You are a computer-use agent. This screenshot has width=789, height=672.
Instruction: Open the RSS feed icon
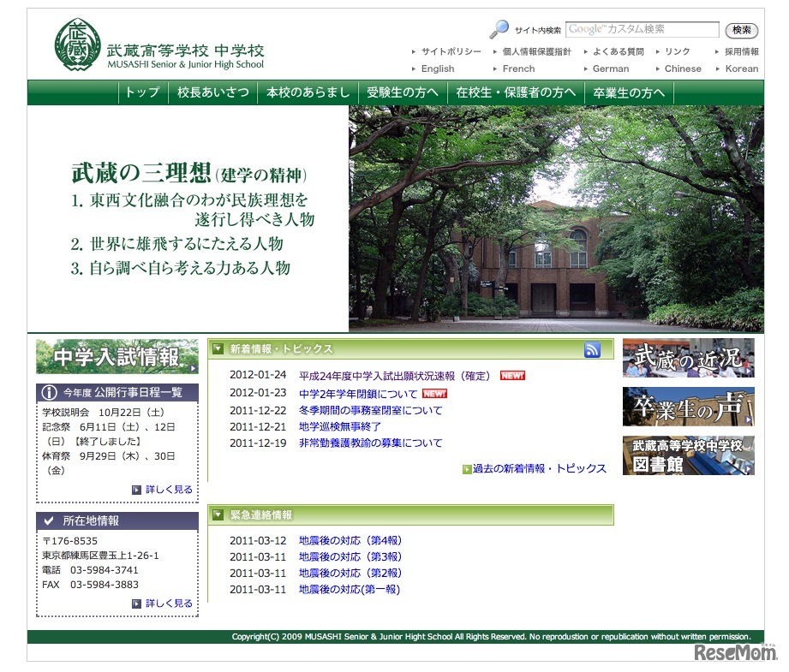click(592, 349)
